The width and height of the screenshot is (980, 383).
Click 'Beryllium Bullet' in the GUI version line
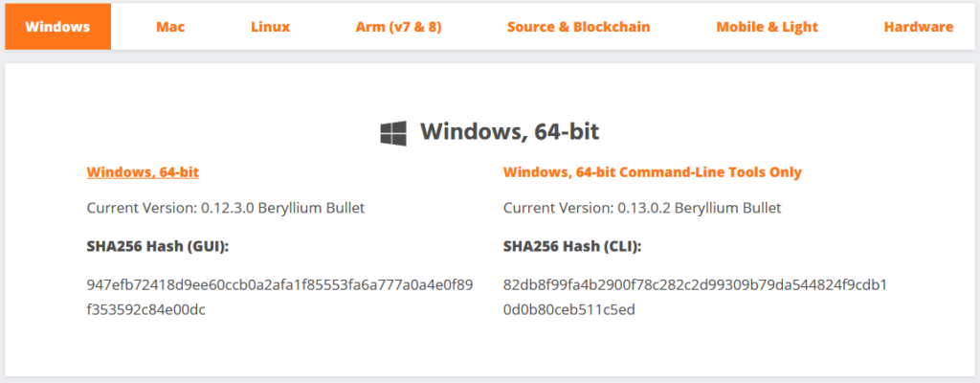coord(311,208)
